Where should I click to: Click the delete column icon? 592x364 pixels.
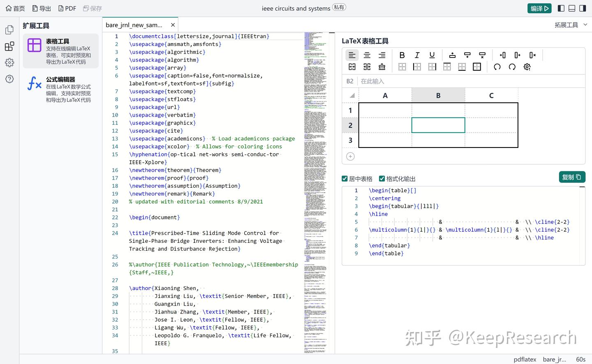click(x=532, y=55)
